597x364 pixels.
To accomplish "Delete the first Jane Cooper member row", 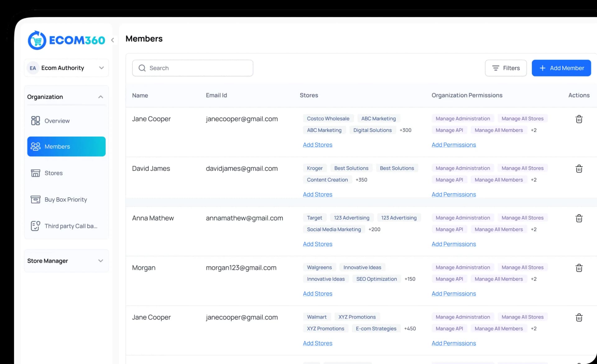I will click(x=579, y=119).
